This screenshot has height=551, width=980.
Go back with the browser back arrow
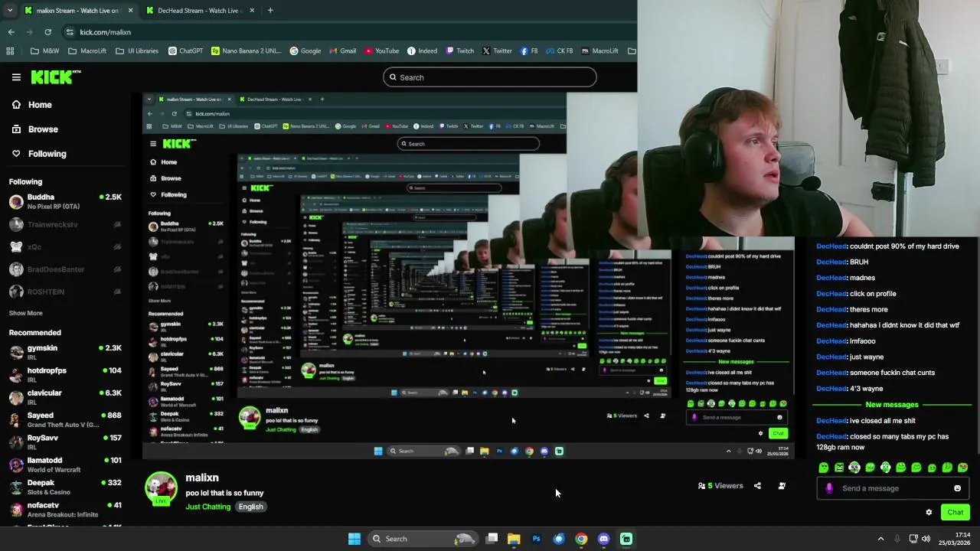coord(11,32)
